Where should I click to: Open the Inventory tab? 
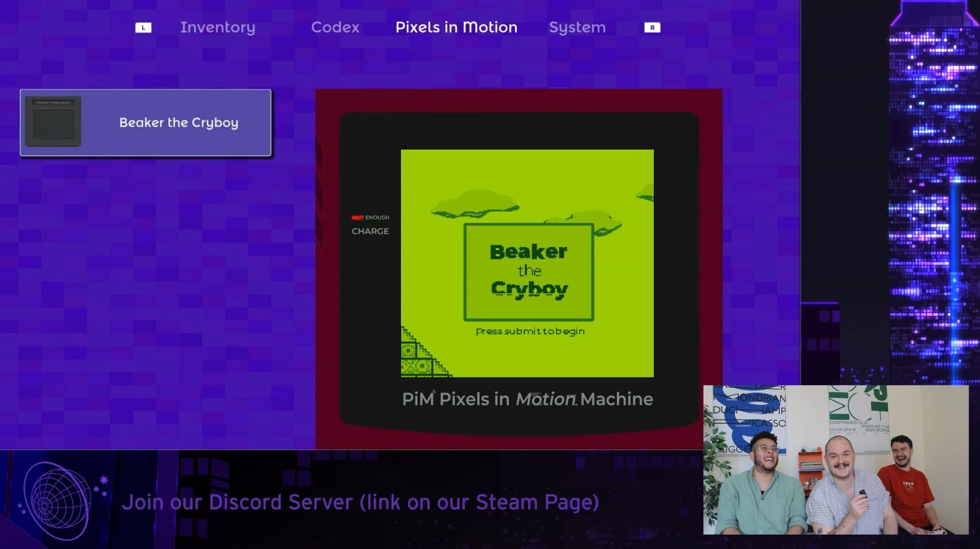pyautogui.click(x=218, y=28)
